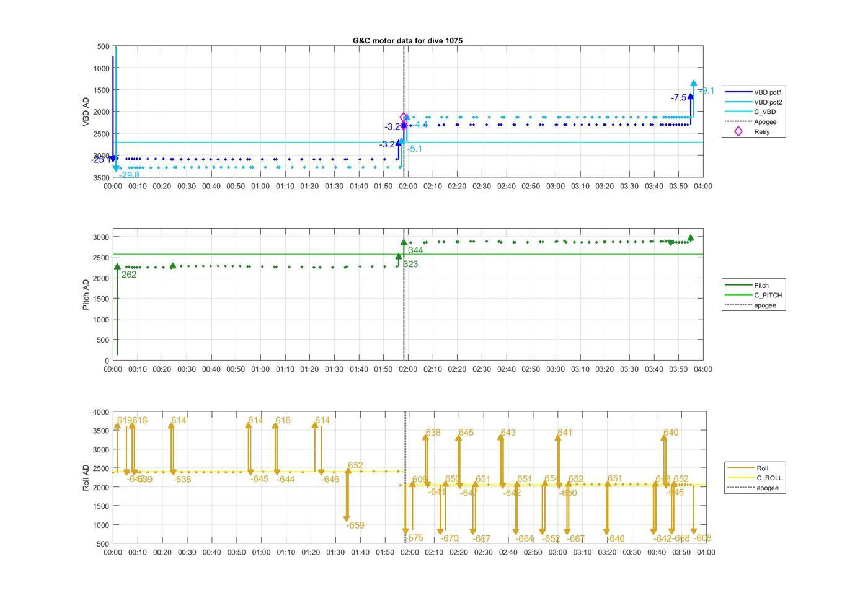Image resolution: width=868 pixels, height=611 pixels.
Task: Click the '638' roll move label
Action: (x=433, y=433)
